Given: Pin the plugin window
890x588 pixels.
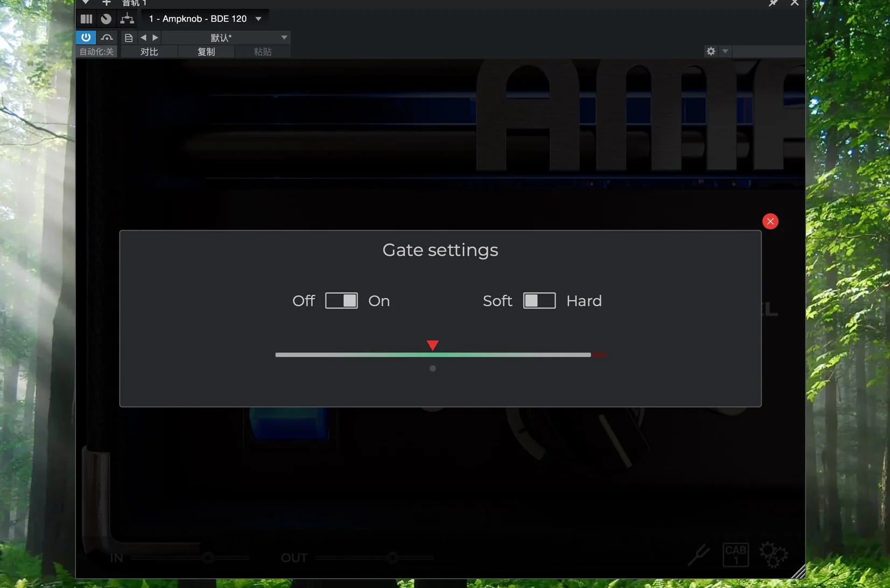Looking at the screenshot, I should [773, 3].
